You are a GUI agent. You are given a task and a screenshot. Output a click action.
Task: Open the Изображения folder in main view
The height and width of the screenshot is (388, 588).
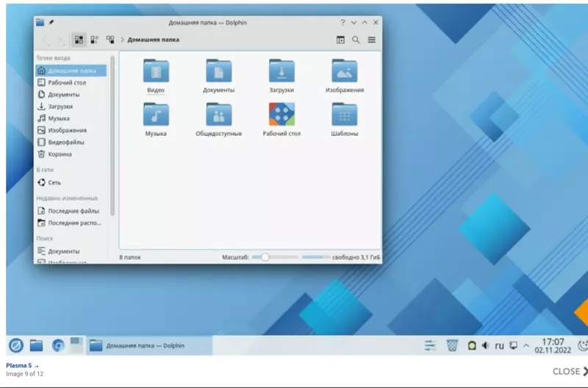[x=344, y=72]
